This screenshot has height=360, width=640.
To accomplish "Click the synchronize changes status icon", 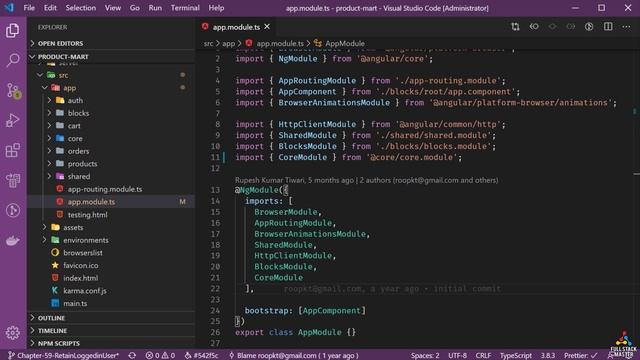I will pyautogui.click(x=132, y=356).
